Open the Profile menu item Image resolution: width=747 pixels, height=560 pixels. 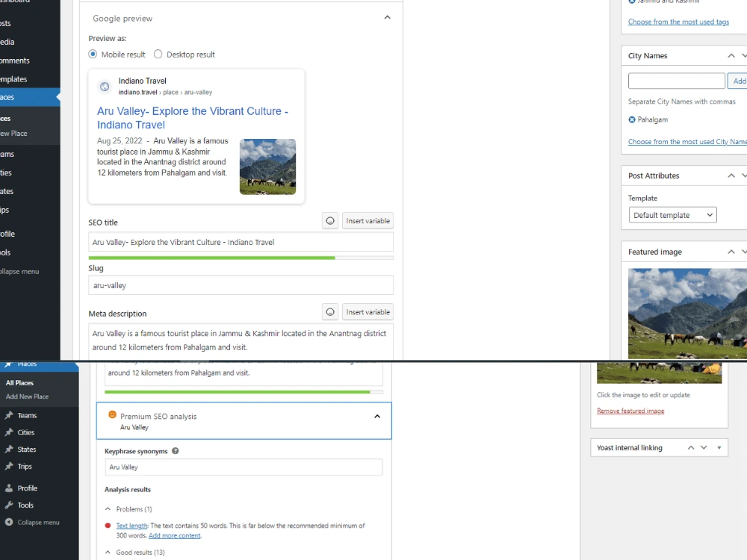point(27,488)
